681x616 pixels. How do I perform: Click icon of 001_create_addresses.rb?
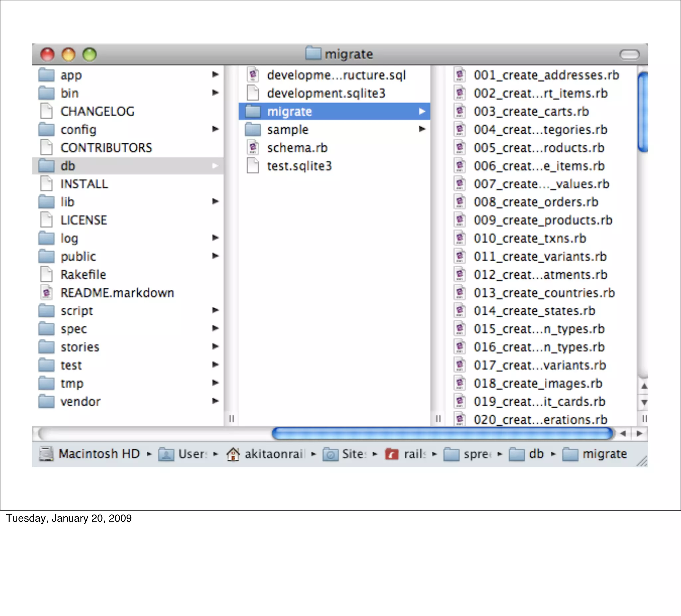pyautogui.click(x=460, y=75)
